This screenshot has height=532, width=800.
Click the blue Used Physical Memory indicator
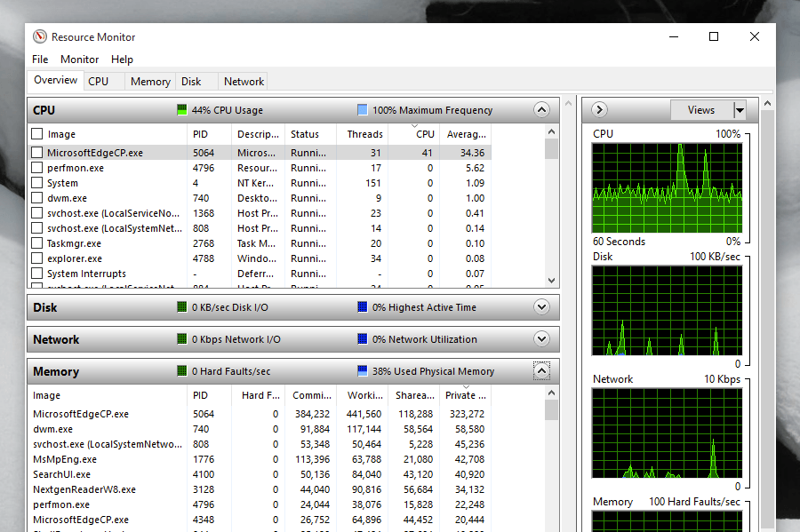(363, 371)
